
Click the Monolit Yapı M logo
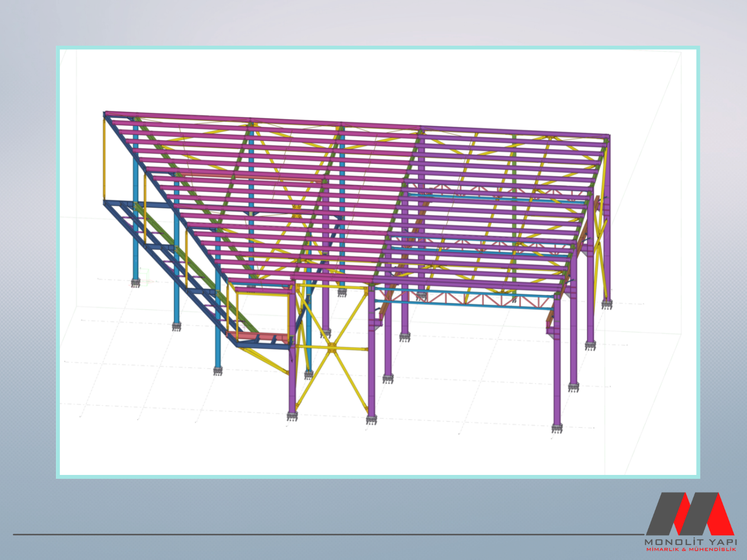(x=690, y=514)
